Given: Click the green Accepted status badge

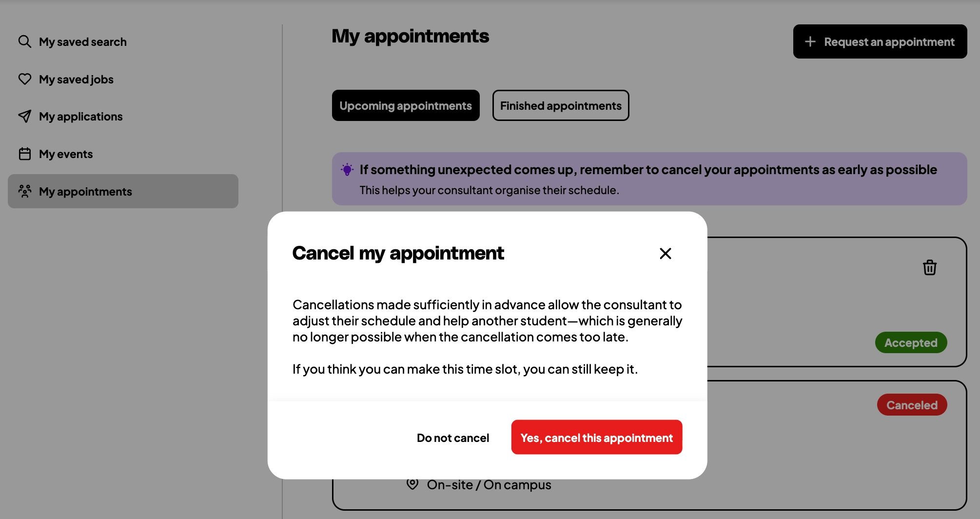Looking at the screenshot, I should pos(910,342).
